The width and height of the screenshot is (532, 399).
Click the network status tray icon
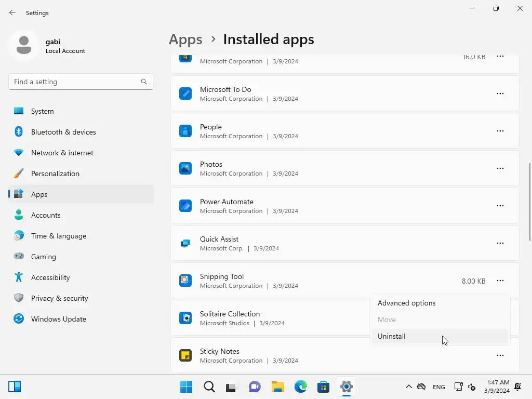pos(458,387)
